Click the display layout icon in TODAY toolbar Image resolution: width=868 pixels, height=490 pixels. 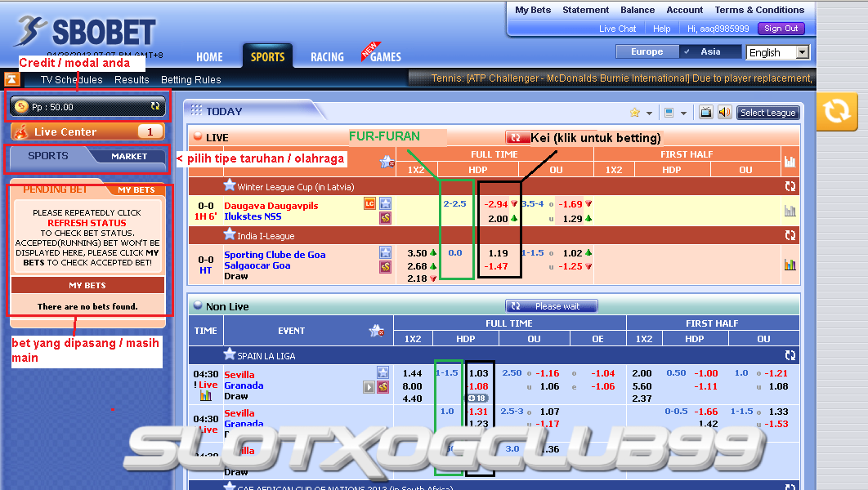click(x=669, y=113)
